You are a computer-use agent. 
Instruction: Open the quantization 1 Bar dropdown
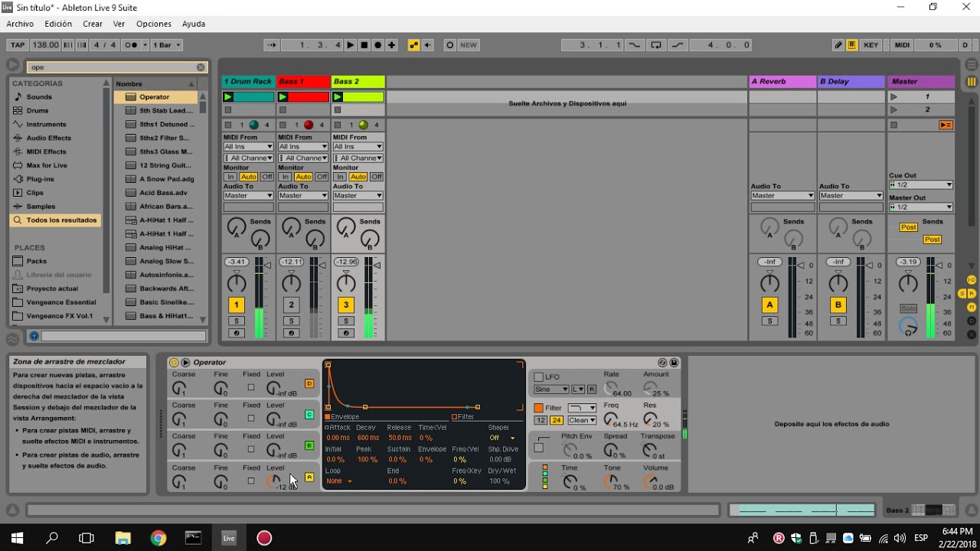pyautogui.click(x=167, y=45)
